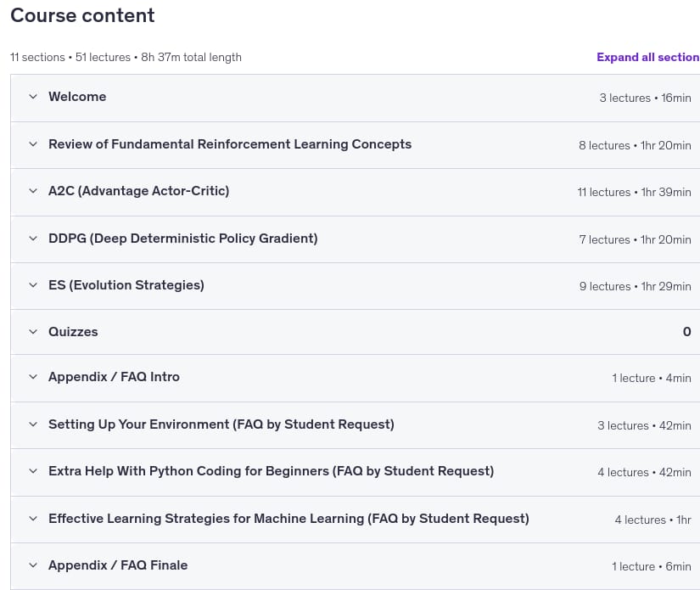Expand the Quizzes section chevron
This screenshot has height=590, width=700.
coord(33,331)
